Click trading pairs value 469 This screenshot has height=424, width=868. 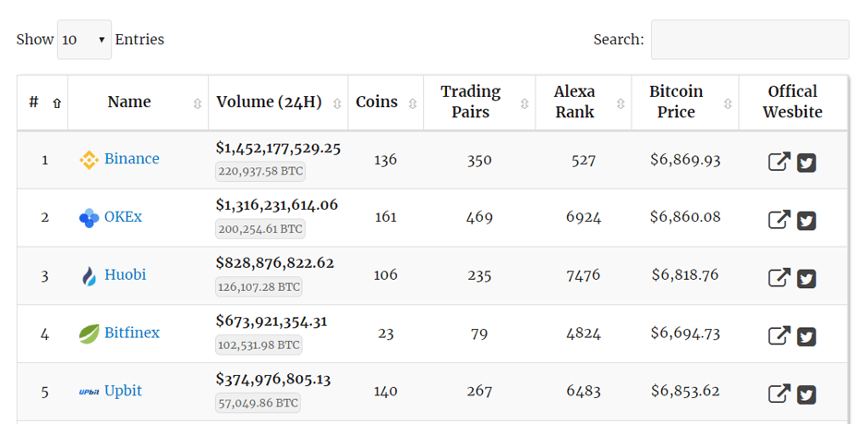click(479, 217)
